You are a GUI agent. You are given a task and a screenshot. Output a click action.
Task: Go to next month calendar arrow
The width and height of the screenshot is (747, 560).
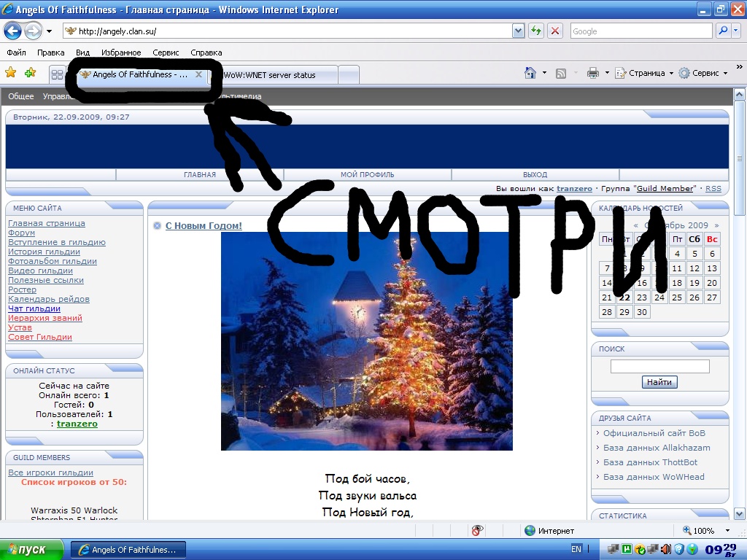click(x=716, y=226)
